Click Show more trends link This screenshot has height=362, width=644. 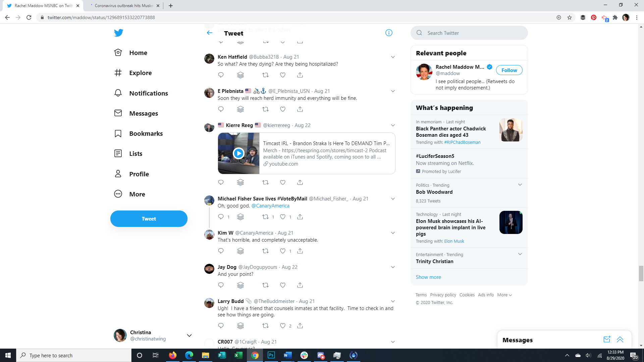coord(428,277)
